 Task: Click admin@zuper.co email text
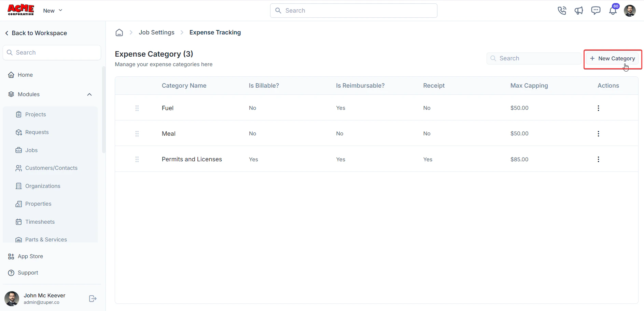(x=41, y=302)
